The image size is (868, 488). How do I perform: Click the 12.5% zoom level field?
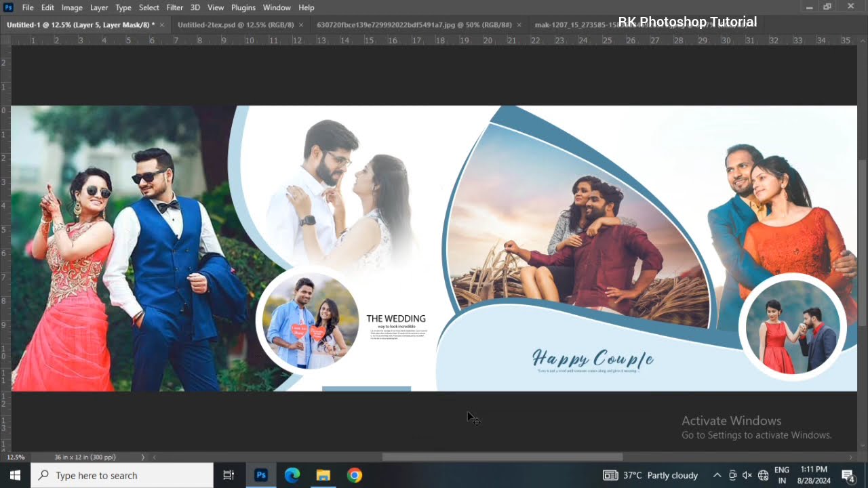point(16,457)
